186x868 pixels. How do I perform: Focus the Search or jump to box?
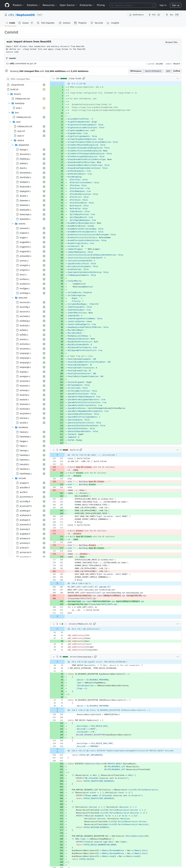click(133, 5)
